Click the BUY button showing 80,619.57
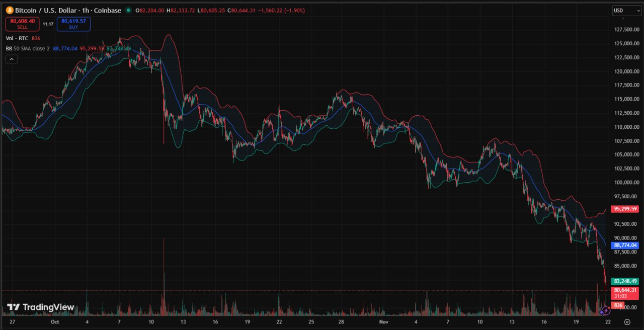The width and height of the screenshot is (644, 330). pos(73,24)
